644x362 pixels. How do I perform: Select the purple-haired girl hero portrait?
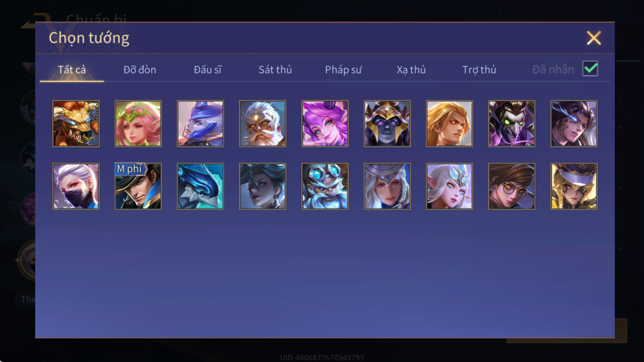point(325,123)
